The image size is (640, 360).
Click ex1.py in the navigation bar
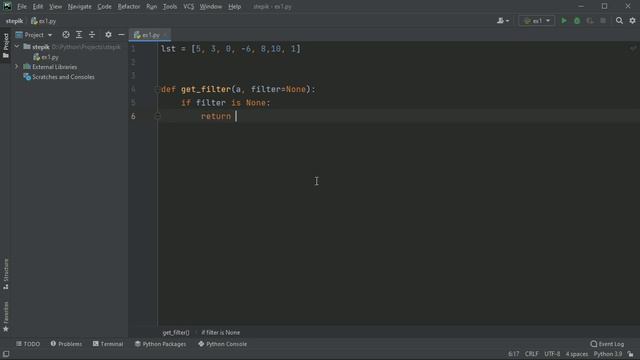(x=44, y=21)
